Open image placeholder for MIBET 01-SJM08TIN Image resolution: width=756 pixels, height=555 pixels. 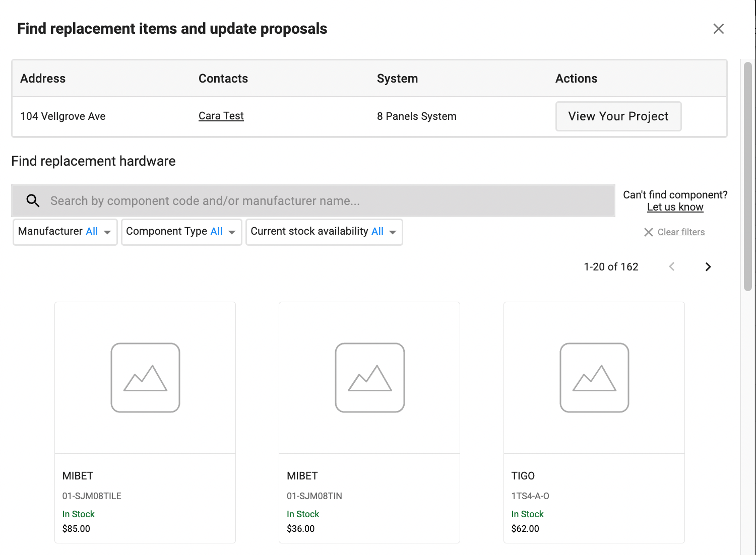(x=370, y=378)
